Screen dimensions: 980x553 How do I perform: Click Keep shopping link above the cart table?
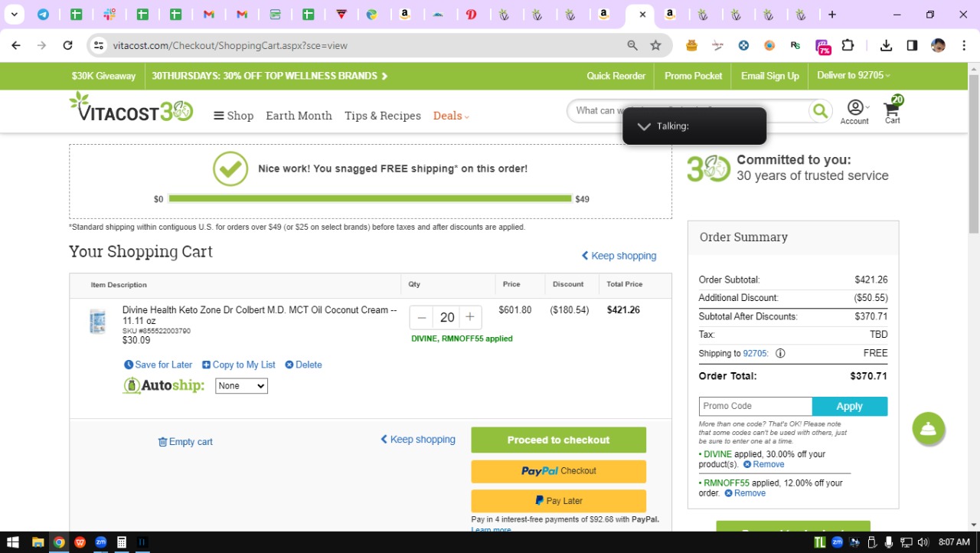619,256
